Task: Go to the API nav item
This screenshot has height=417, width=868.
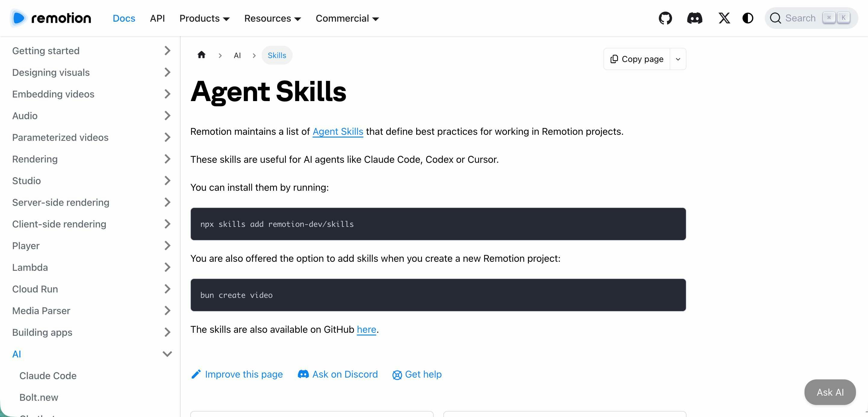Action: tap(157, 19)
